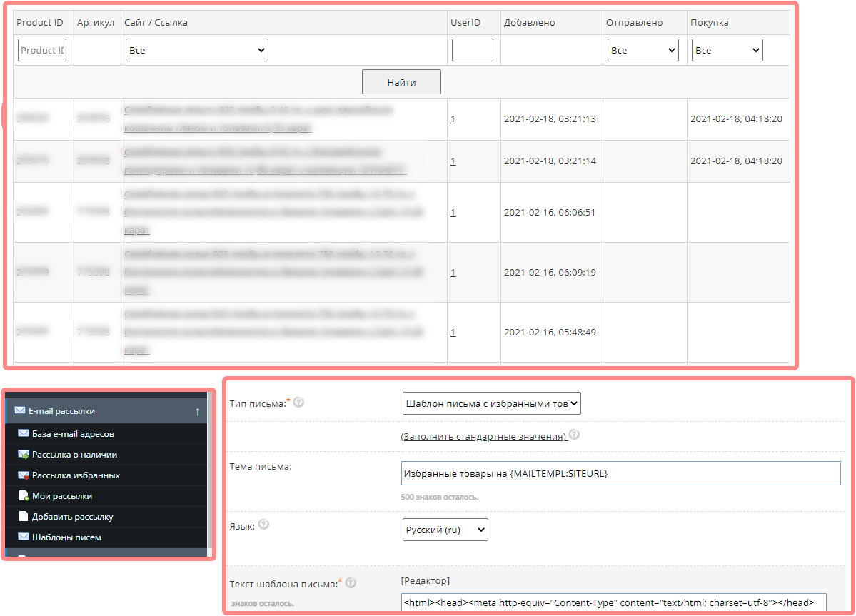
Task: Open the Тип письма template dropdown
Action: pyautogui.click(x=492, y=403)
